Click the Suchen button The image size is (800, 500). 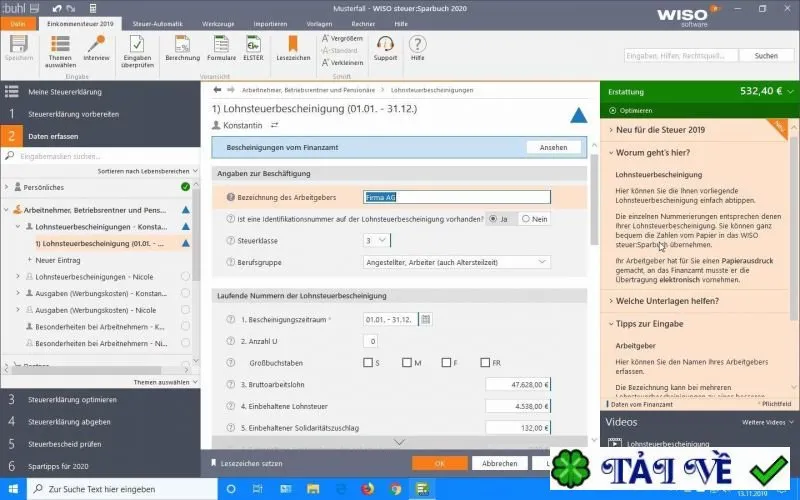tap(766, 56)
